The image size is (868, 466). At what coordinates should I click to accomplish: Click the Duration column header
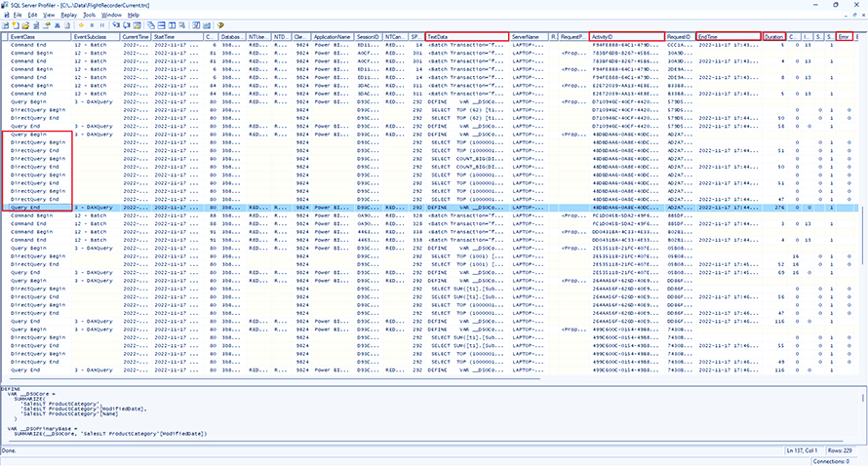pyautogui.click(x=774, y=36)
